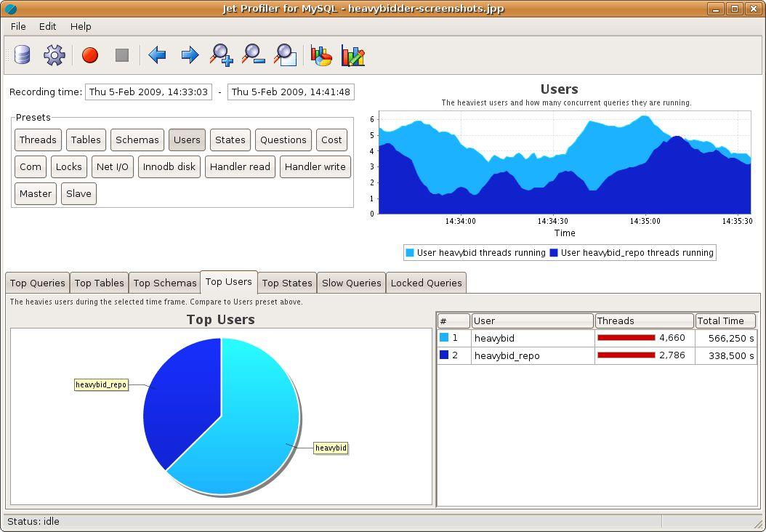Viewport: 766px width, 532px height.
Task: Click the database connection icon
Action: (23, 55)
